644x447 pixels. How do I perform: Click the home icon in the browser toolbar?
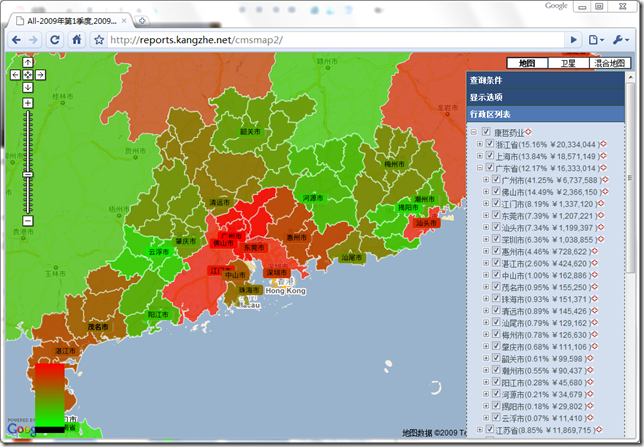click(76, 39)
